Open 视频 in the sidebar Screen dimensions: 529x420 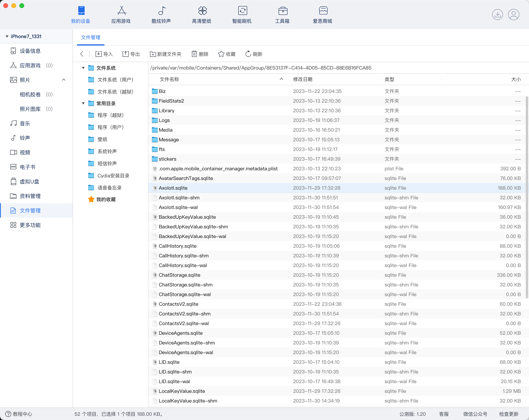[36, 153]
